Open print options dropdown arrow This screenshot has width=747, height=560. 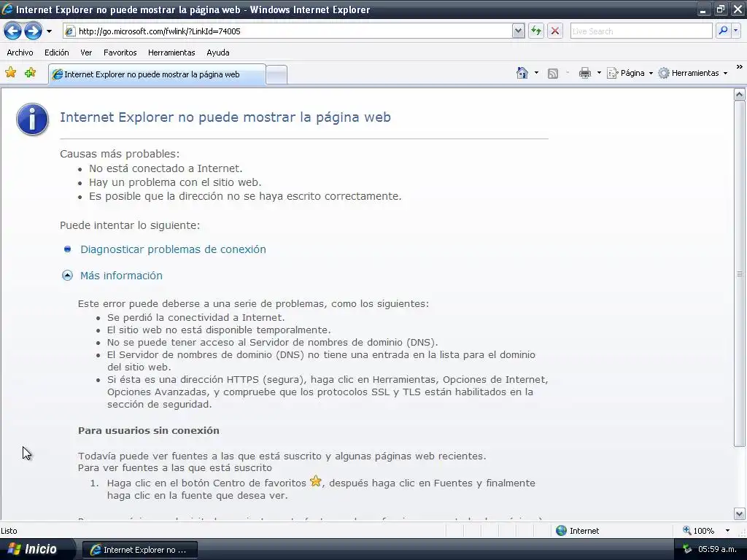[600, 73]
